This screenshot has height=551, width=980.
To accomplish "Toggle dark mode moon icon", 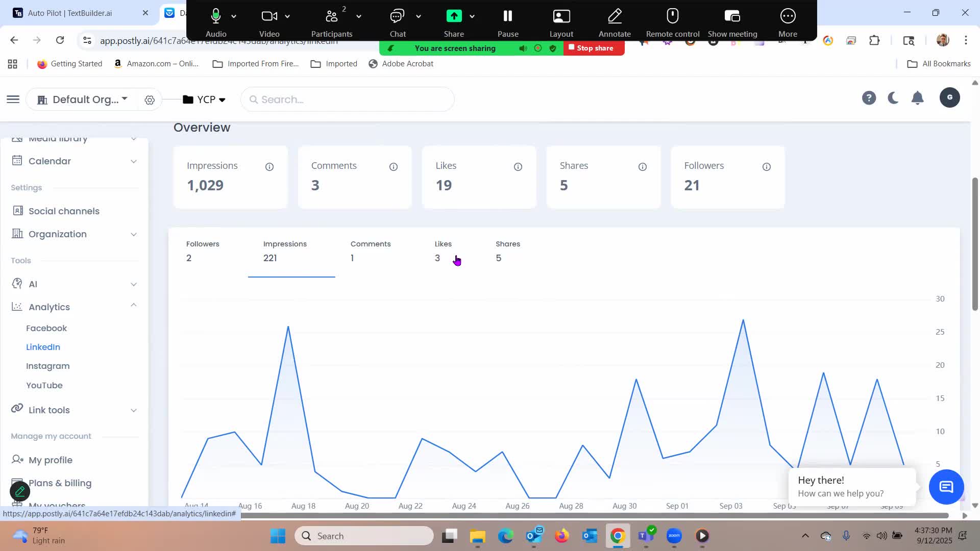I will [893, 98].
